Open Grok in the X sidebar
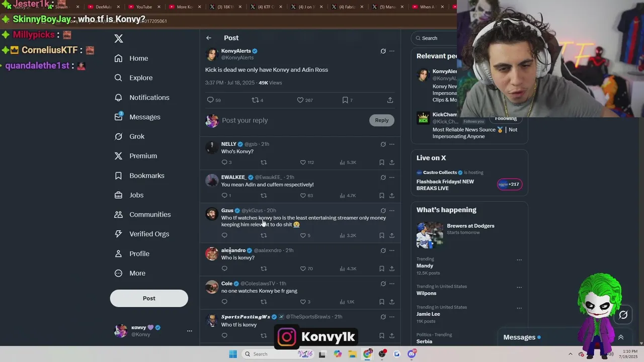Screen dimensions: 644x362 coord(129,136)
